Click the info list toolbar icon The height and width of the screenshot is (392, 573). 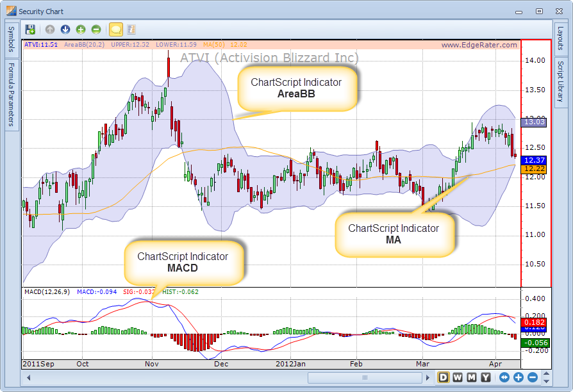(x=131, y=29)
